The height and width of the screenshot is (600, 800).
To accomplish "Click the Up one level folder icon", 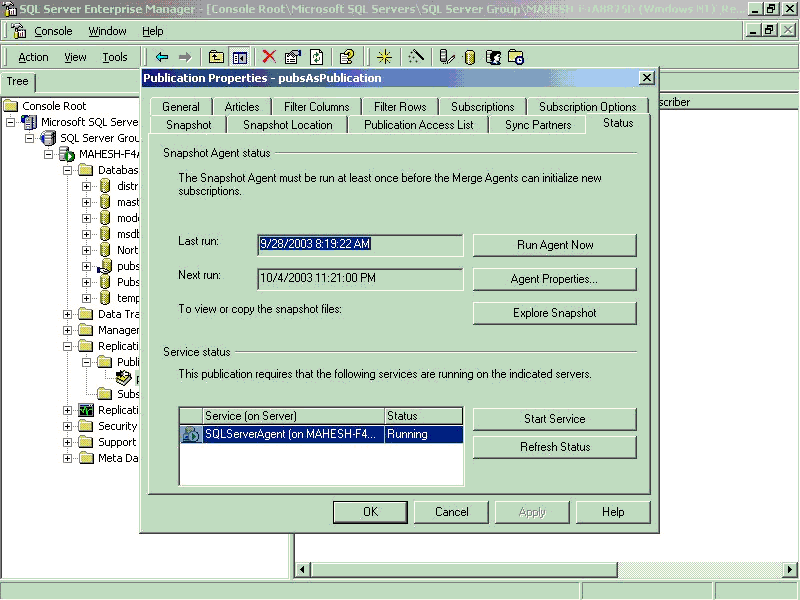I will pyautogui.click(x=216, y=57).
